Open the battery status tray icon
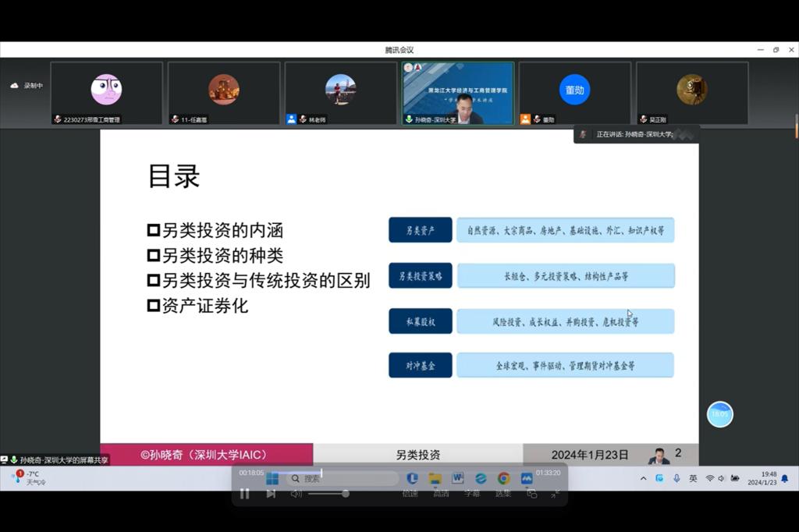799x532 pixels. (735, 478)
